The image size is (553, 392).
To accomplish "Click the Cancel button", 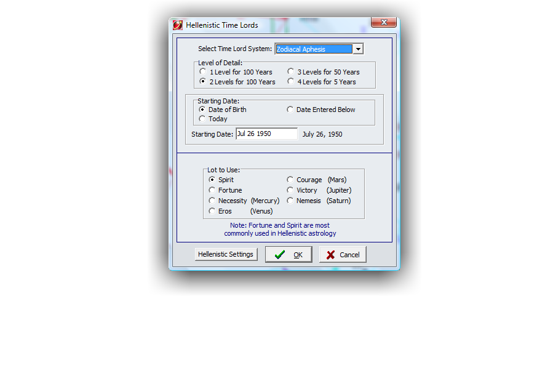I will click(343, 254).
